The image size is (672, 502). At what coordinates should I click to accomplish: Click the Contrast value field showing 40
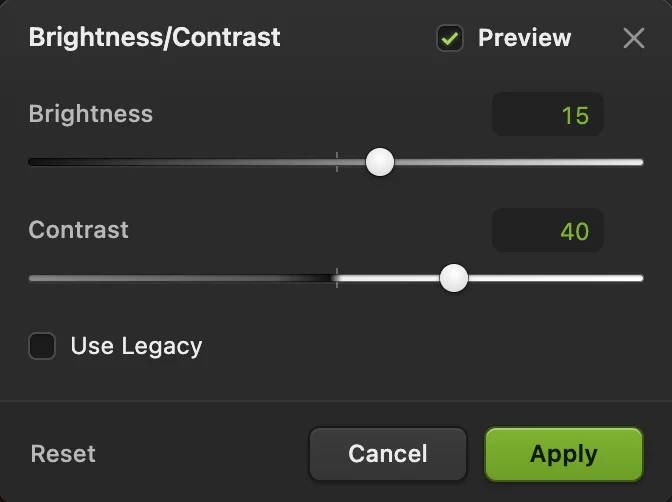point(548,230)
